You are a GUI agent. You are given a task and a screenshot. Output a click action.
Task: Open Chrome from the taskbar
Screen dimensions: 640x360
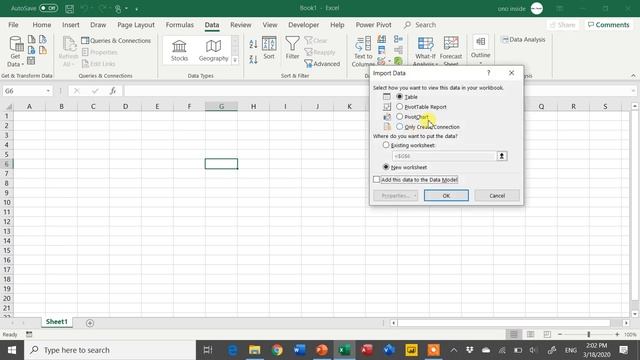click(x=277, y=350)
